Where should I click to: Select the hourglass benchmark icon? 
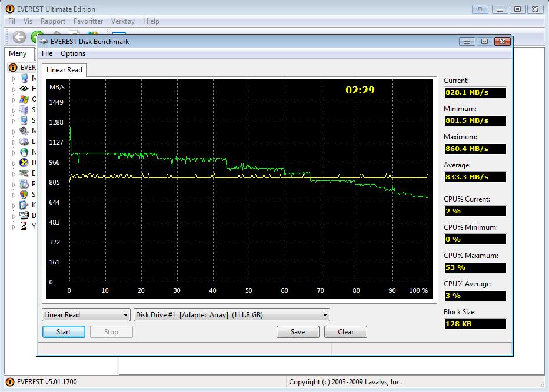coord(24,226)
